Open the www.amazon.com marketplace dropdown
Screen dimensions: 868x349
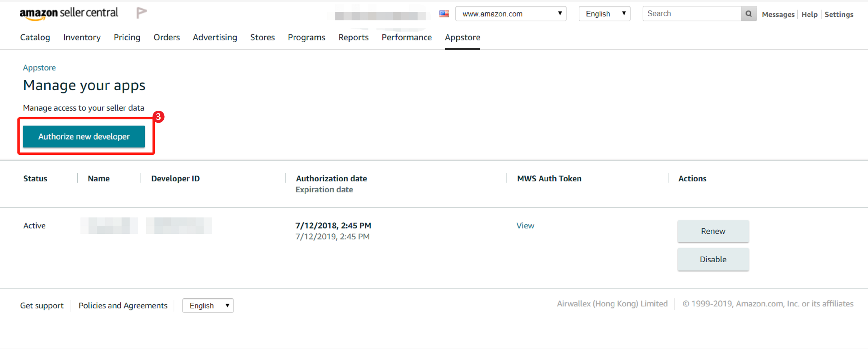tap(510, 14)
